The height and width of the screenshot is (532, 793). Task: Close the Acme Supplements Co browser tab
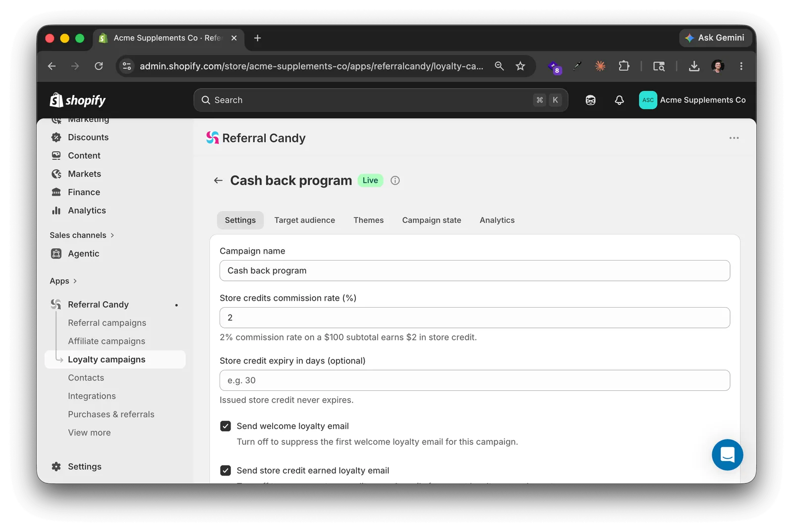234,38
